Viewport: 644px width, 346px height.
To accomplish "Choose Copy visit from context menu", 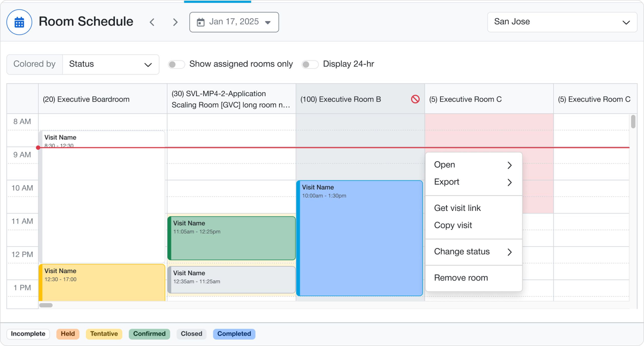I will click(453, 225).
